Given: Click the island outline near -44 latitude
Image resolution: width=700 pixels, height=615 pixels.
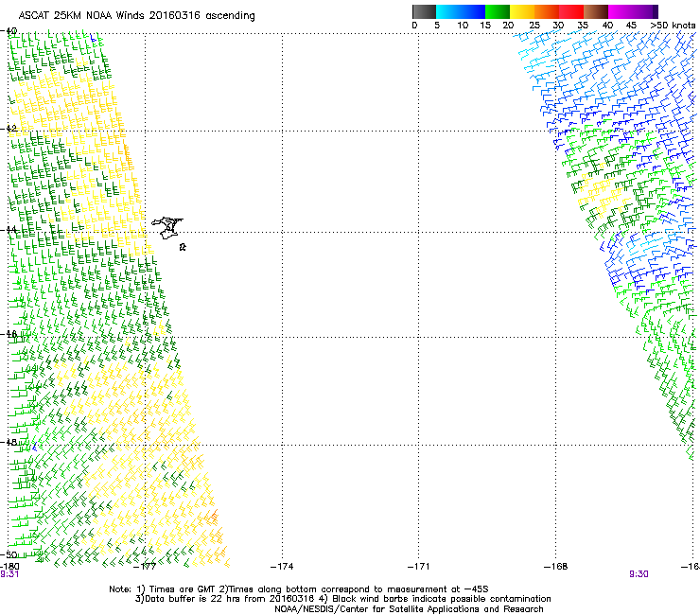Looking at the screenshot, I should coord(167,228).
